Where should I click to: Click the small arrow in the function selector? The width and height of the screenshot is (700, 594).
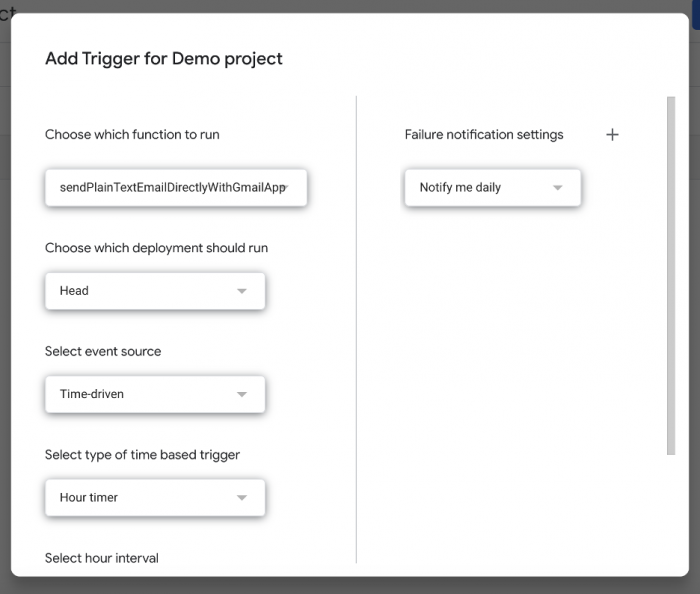click(x=289, y=187)
